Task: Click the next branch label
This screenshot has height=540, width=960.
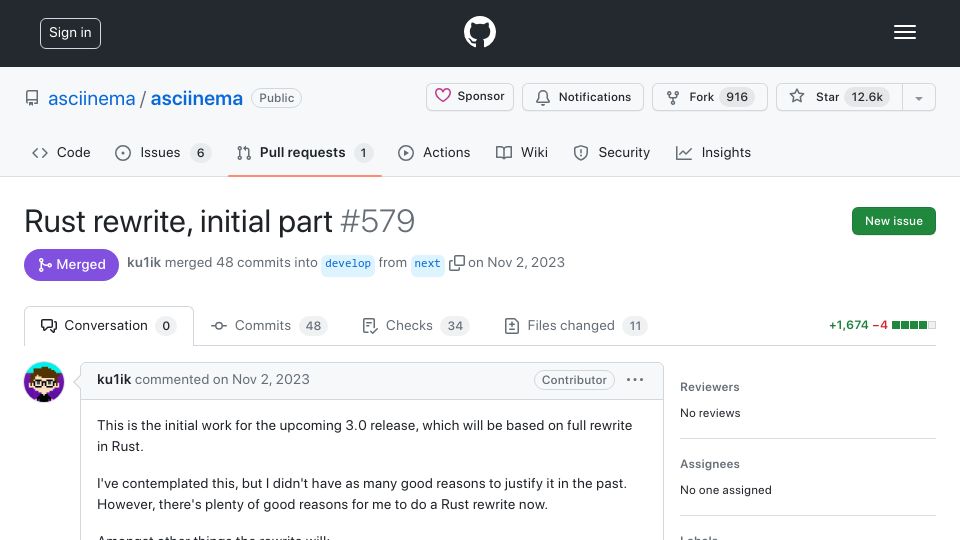Action: (427, 263)
